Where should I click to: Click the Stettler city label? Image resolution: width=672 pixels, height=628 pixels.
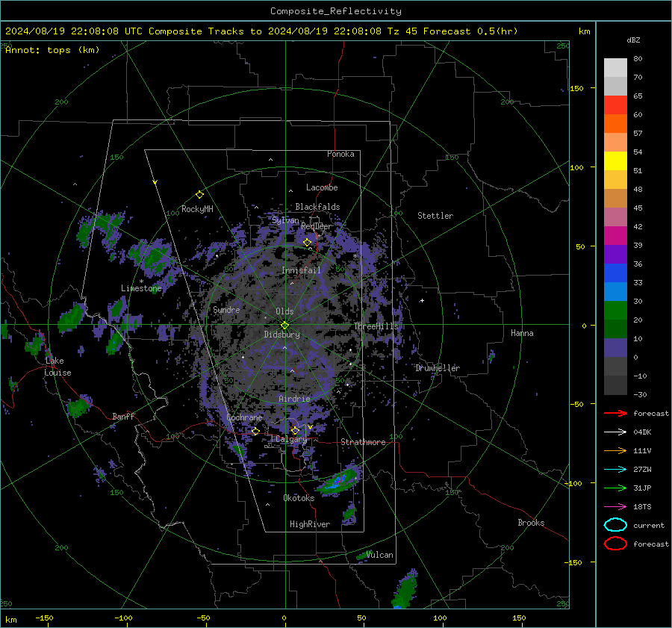(x=435, y=216)
